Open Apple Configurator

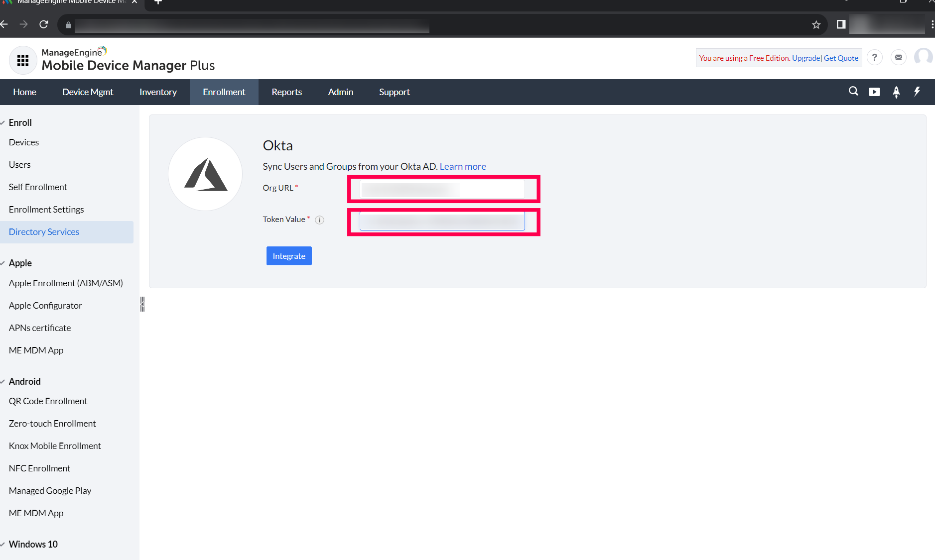[45, 306]
